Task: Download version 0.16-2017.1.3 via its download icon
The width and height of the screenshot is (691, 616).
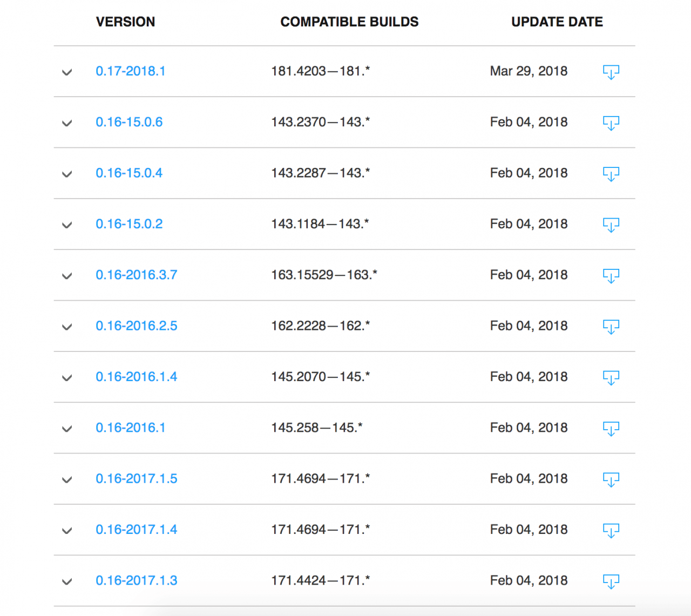Action: click(611, 581)
